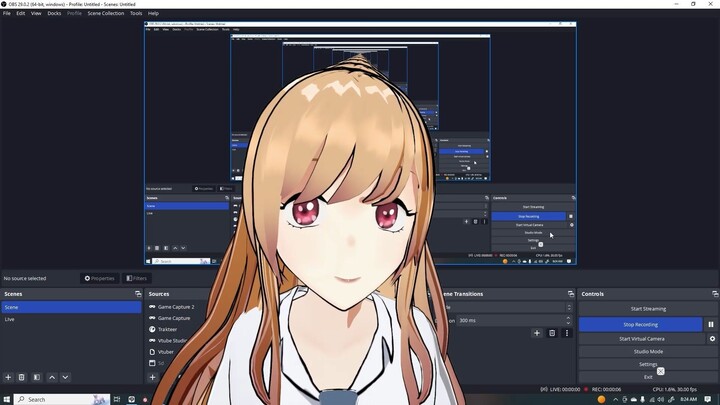
Task: Open the Tools menu
Action: [136, 13]
